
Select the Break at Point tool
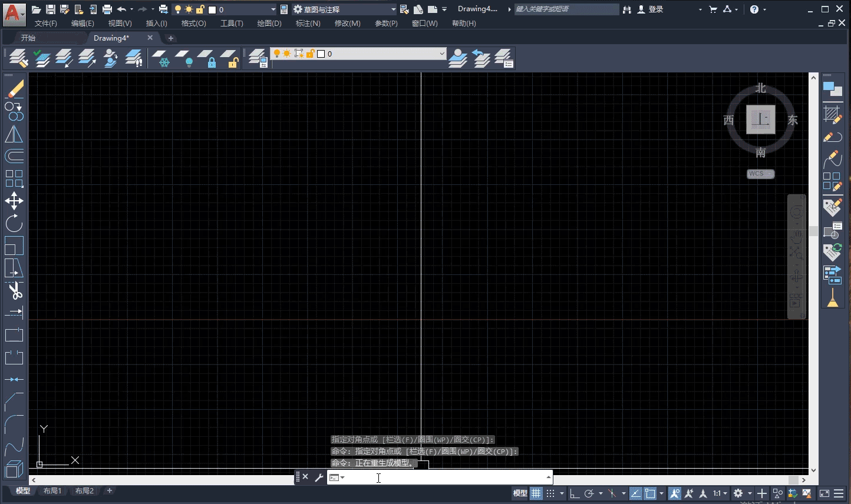tap(14, 336)
